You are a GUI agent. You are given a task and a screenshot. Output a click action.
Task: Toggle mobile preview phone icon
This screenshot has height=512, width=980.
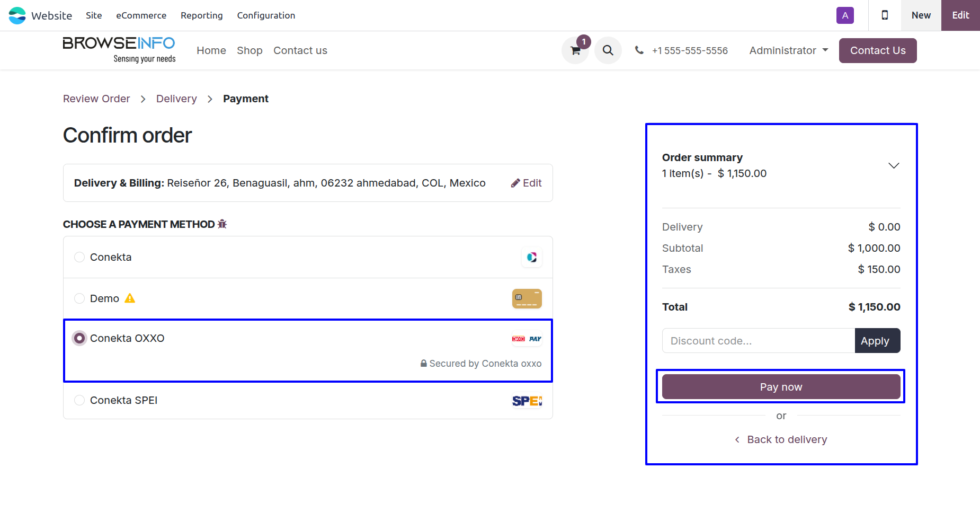click(x=885, y=15)
